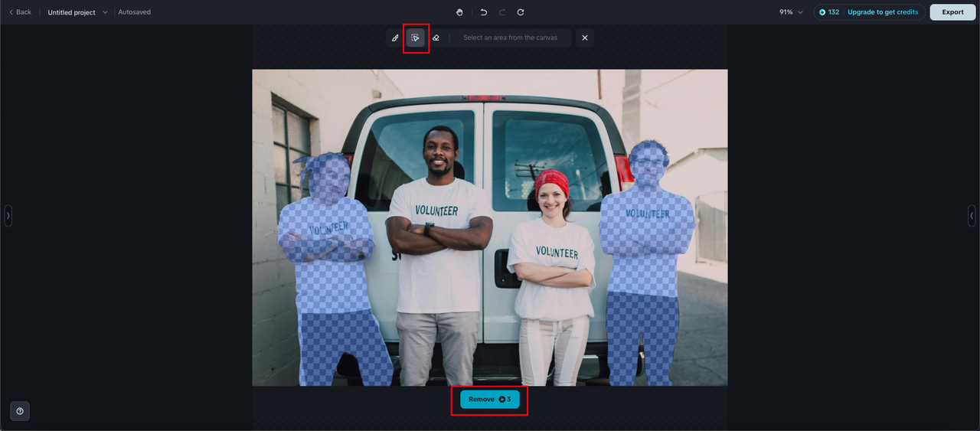Viewport: 980px width, 431px height.
Task: View the 132 credits balance
Action: [x=829, y=12]
